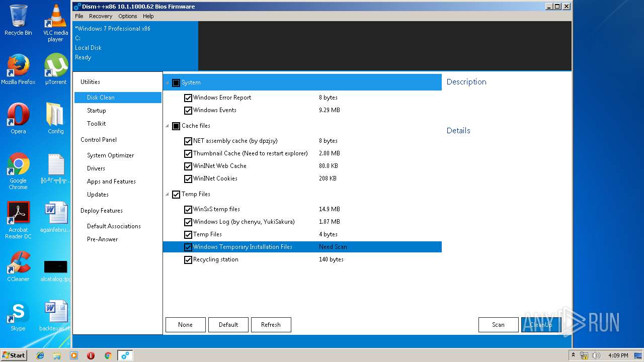Open the Recycle Bin desktop icon
Image resolution: width=644 pixels, height=362 pixels.
click(x=18, y=20)
